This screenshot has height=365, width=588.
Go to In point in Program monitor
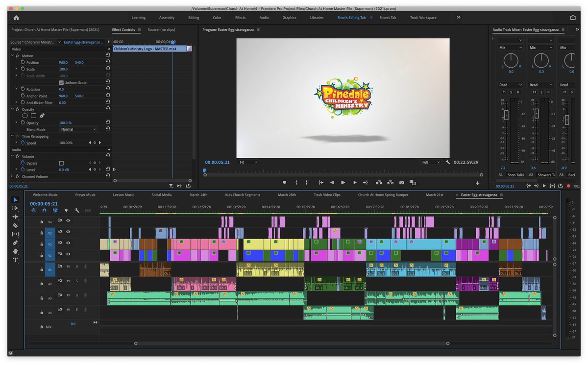(x=321, y=182)
